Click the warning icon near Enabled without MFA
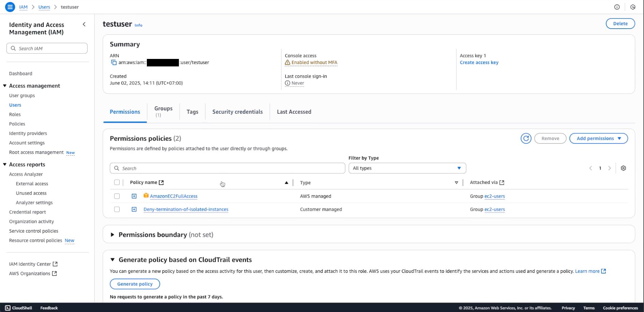 point(288,63)
